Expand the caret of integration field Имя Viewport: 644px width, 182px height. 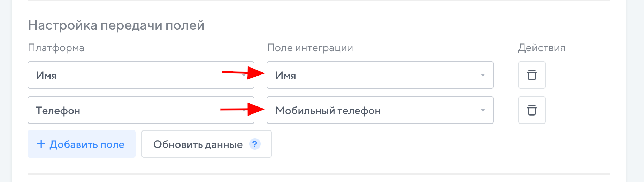pos(483,75)
